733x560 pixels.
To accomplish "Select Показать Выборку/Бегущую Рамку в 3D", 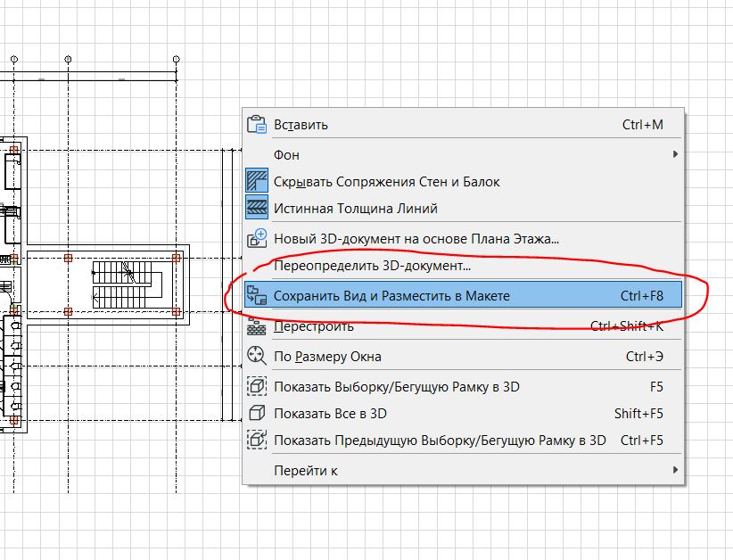I will [x=463, y=387].
